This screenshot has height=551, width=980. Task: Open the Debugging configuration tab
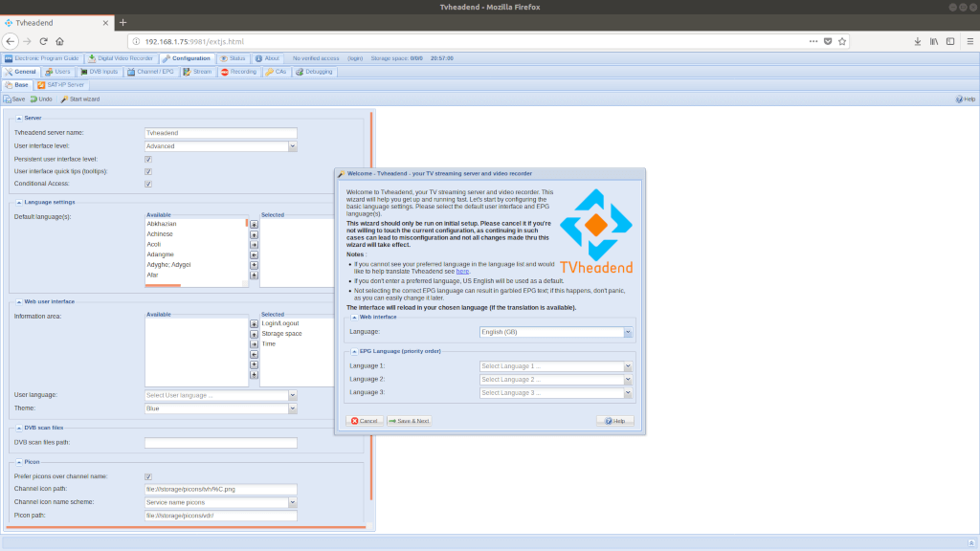314,72
